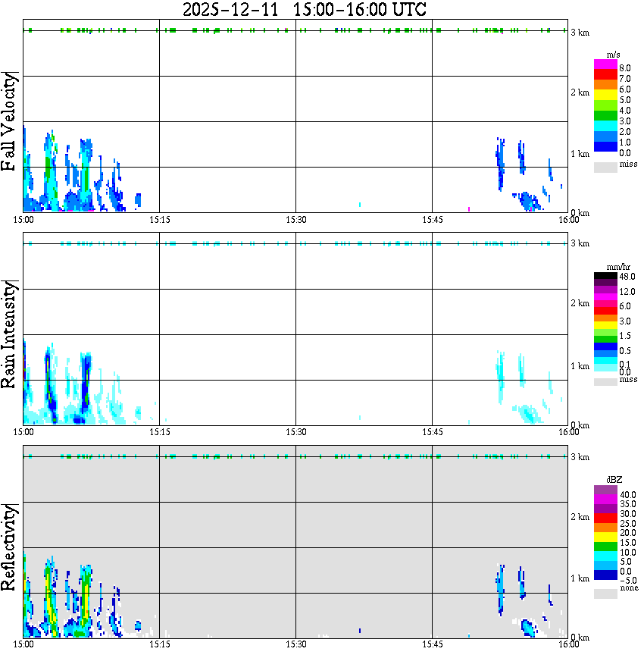Click the 3.0 value in m/s legend
Viewport: 644px width, 658px height.
pyautogui.click(x=625, y=121)
